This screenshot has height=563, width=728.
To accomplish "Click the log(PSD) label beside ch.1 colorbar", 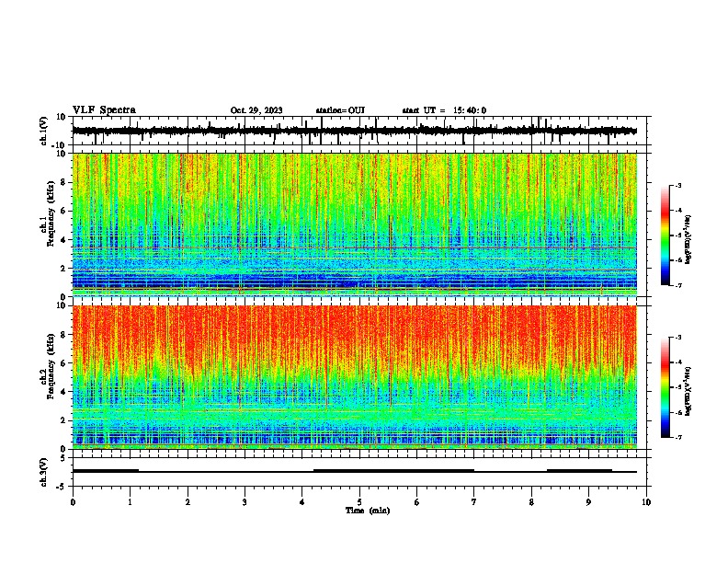I will coord(688,239).
